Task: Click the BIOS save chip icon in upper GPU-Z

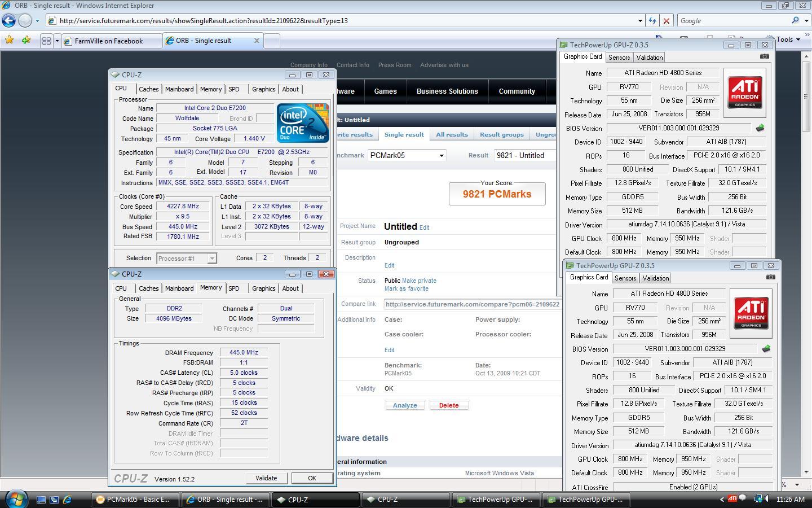Action: 760,128
